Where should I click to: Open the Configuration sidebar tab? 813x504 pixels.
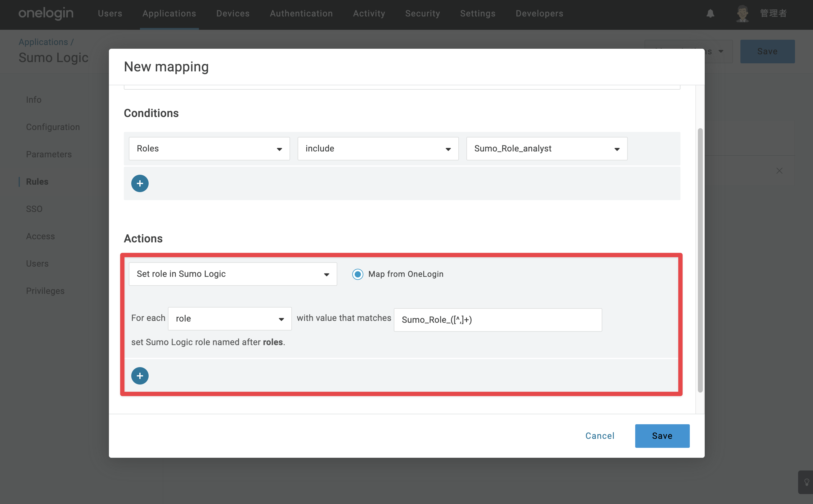coord(53,127)
